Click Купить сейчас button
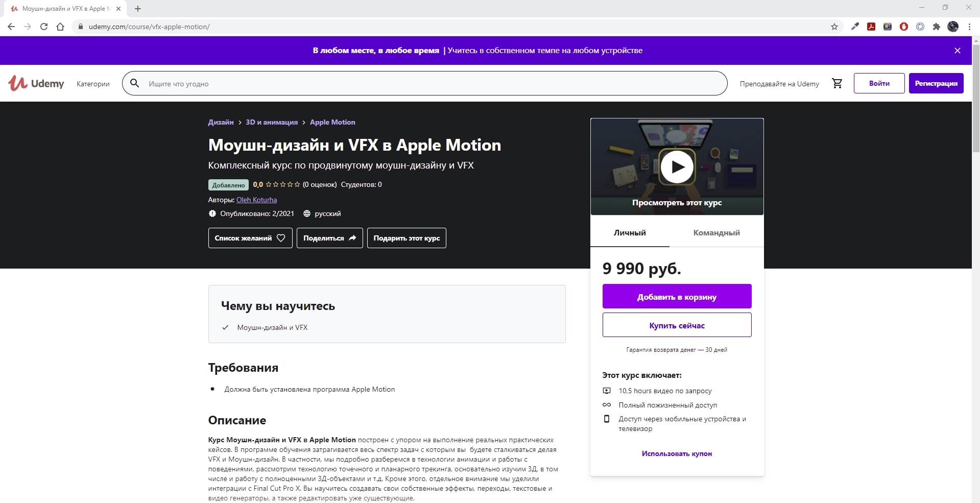Image resolution: width=980 pixels, height=503 pixels. click(677, 325)
